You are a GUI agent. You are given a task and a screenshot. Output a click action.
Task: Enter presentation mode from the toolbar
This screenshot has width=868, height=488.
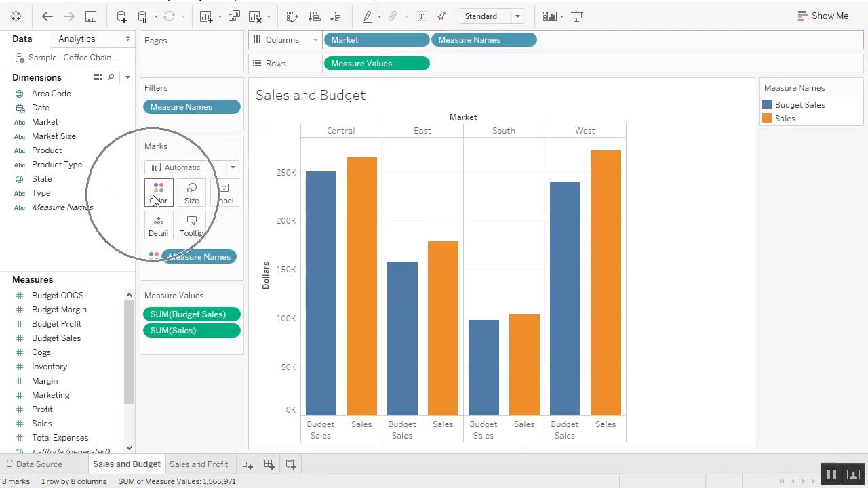point(577,16)
